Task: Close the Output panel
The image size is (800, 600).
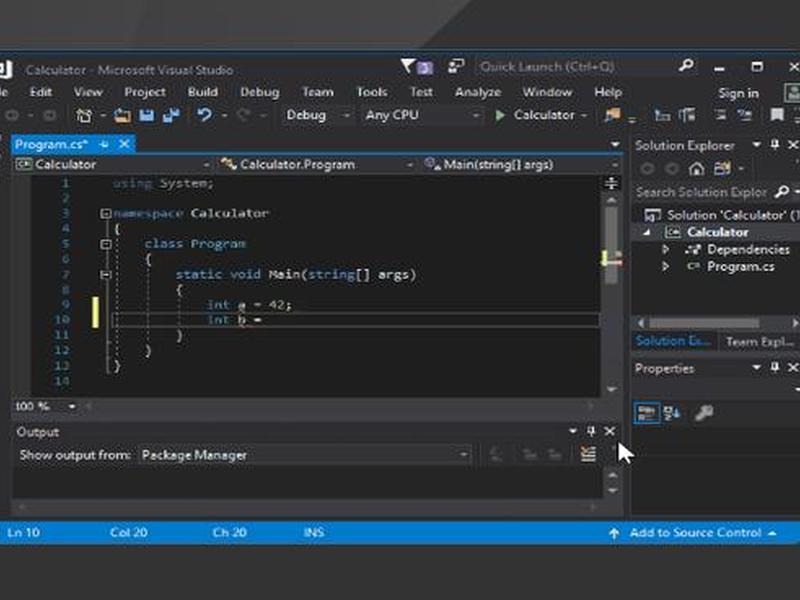Action: pyautogui.click(x=610, y=432)
